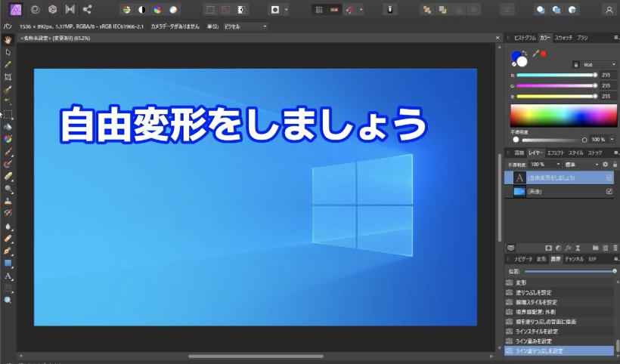Screen dimensions: 620x364
Task: Switch to the ヒストグラム tab
Action: point(525,38)
